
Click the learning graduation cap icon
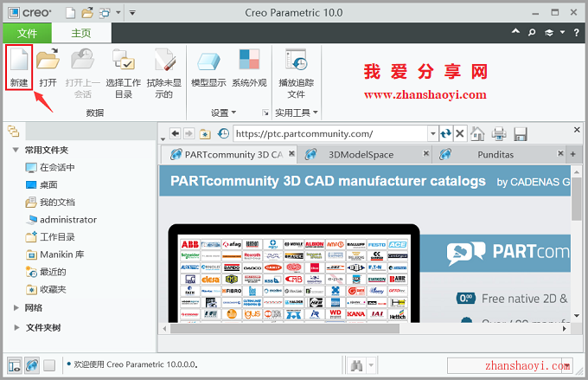tap(549, 33)
